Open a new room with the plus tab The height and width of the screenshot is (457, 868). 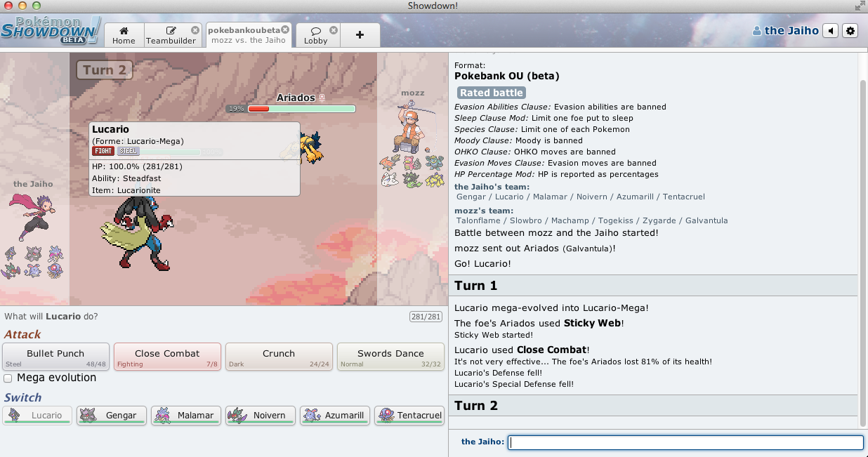(360, 35)
